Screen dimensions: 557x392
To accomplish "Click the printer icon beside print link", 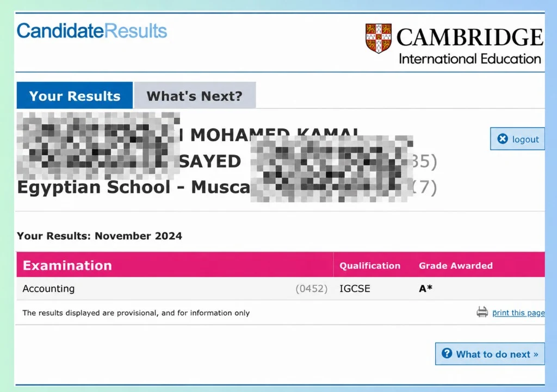I will coord(482,312).
